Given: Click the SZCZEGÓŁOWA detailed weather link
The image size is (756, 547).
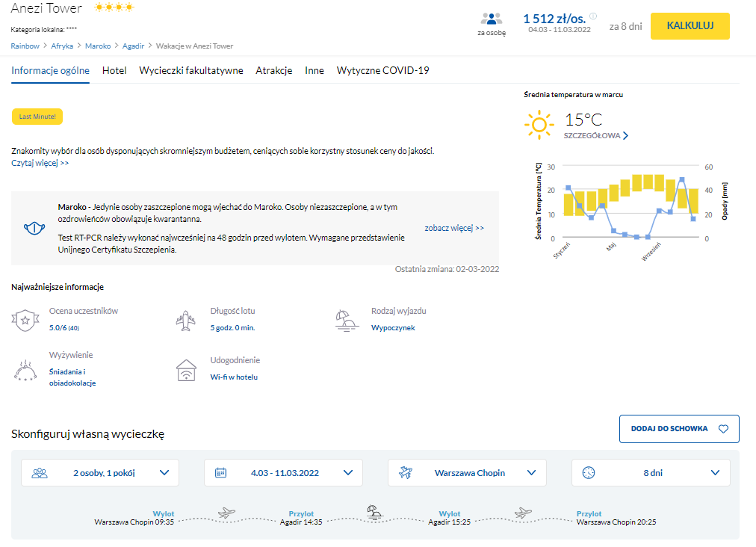Looking at the screenshot, I should pyautogui.click(x=595, y=136).
